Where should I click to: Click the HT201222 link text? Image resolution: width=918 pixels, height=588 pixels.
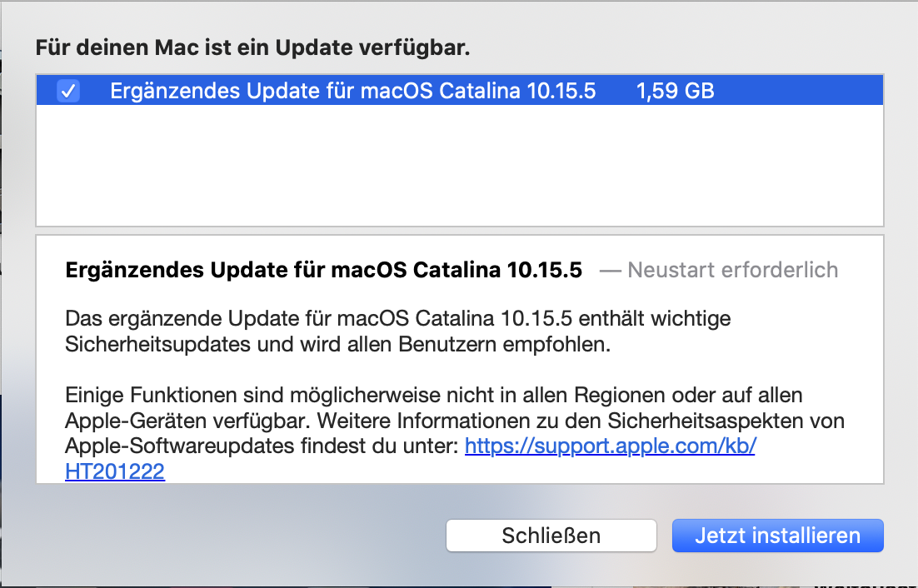point(114,471)
